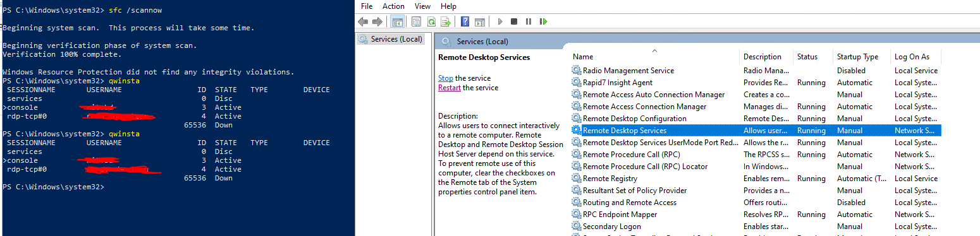Click the Back arrow in Services toolbar
Screen dimensions: 980x236
pos(363,21)
